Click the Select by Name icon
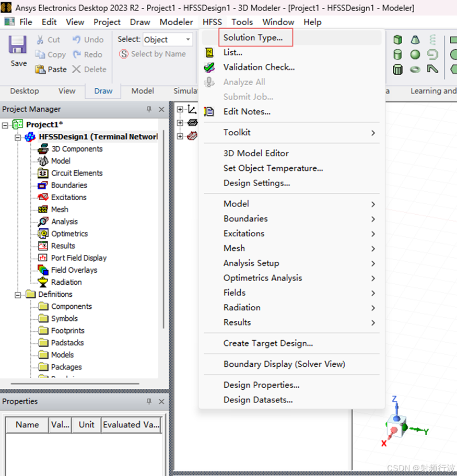Screen dimensions: 457x476 pyautogui.click(x=124, y=54)
